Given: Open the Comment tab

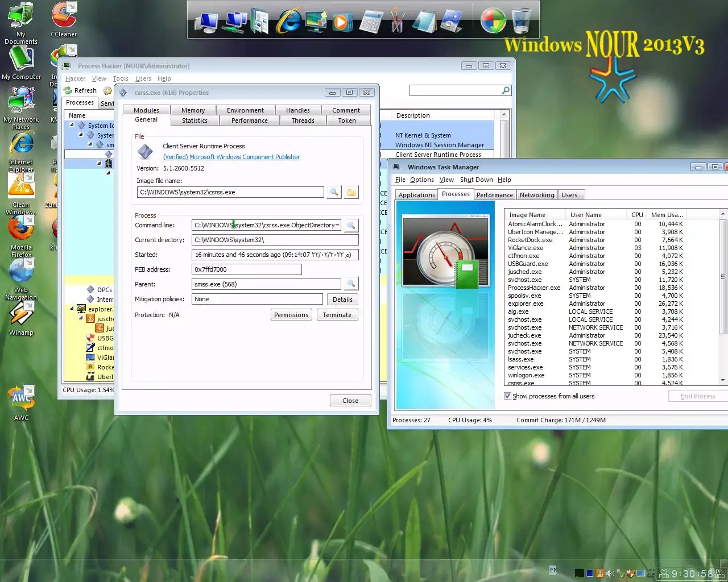Looking at the screenshot, I should 346,110.
